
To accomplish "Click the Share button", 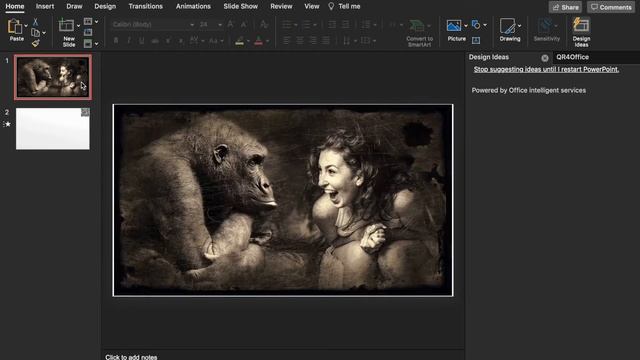I will pyautogui.click(x=565, y=7).
